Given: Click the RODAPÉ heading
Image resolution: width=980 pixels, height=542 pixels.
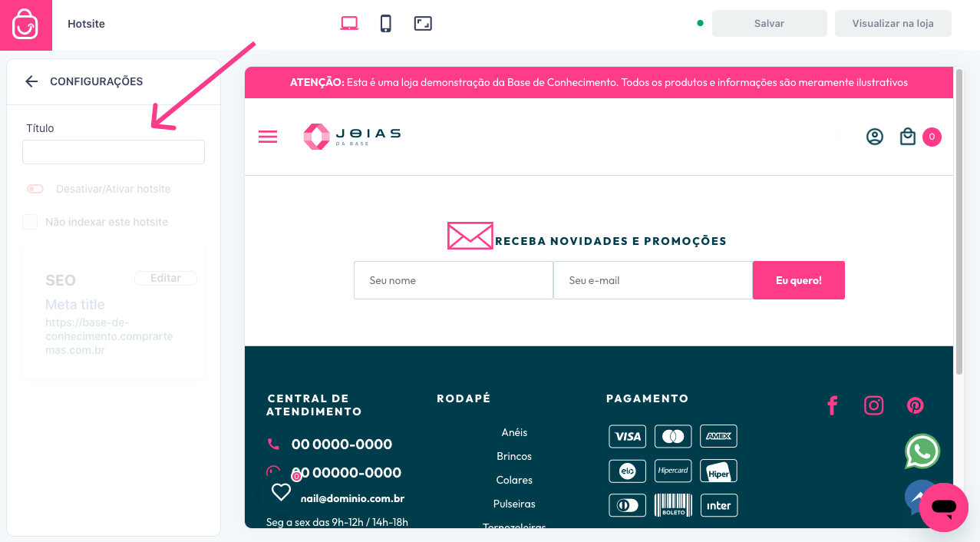Looking at the screenshot, I should click(x=464, y=398).
